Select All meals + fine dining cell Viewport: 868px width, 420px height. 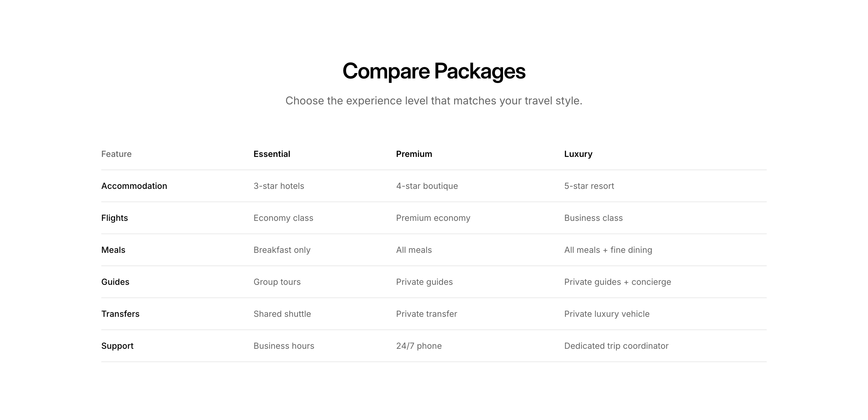pyautogui.click(x=608, y=250)
